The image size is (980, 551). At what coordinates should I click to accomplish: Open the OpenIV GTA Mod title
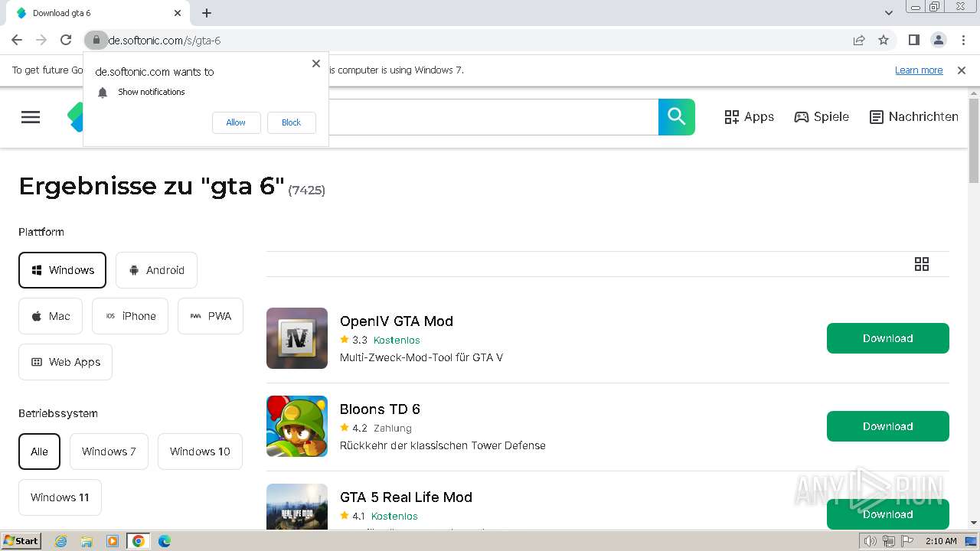click(397, 321)
